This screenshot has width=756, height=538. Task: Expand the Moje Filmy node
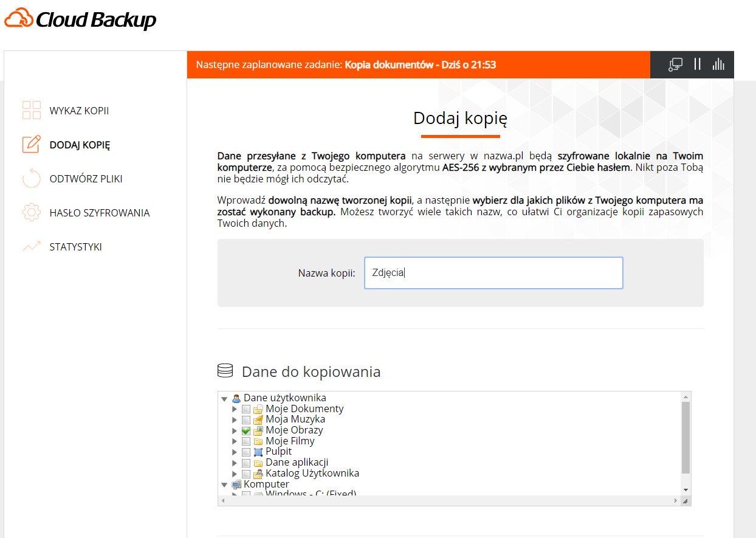235,441
